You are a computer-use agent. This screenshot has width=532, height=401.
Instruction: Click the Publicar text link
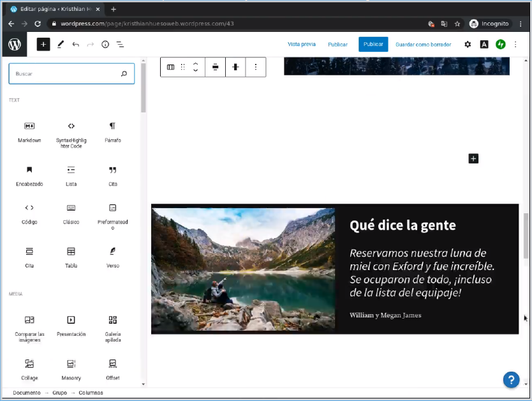click(x=337, y=45)
